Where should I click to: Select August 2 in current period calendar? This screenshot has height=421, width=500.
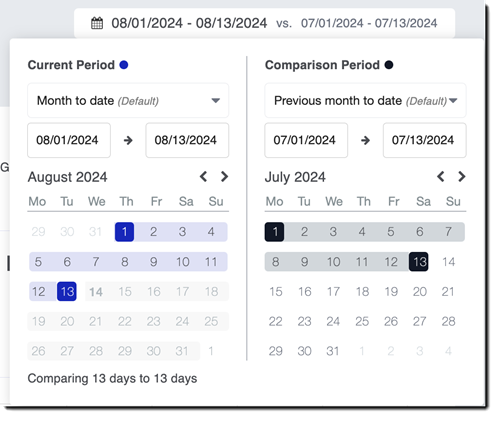click(x=153, y=232)
